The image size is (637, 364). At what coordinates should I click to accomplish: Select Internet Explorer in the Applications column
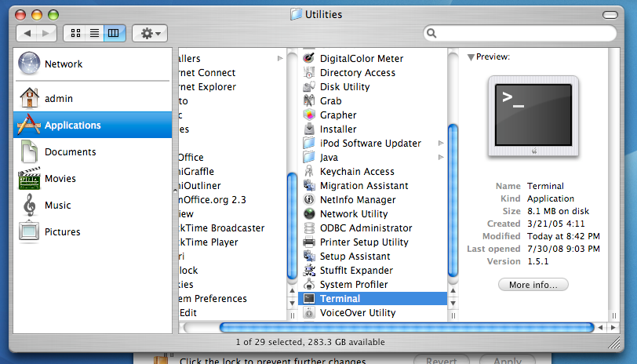(232, 87)
